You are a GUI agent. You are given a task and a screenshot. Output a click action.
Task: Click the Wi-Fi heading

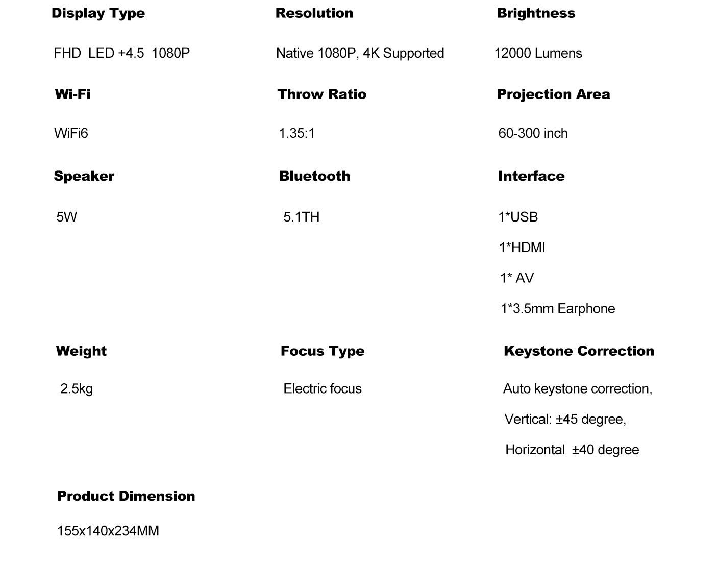coord(72,94)
